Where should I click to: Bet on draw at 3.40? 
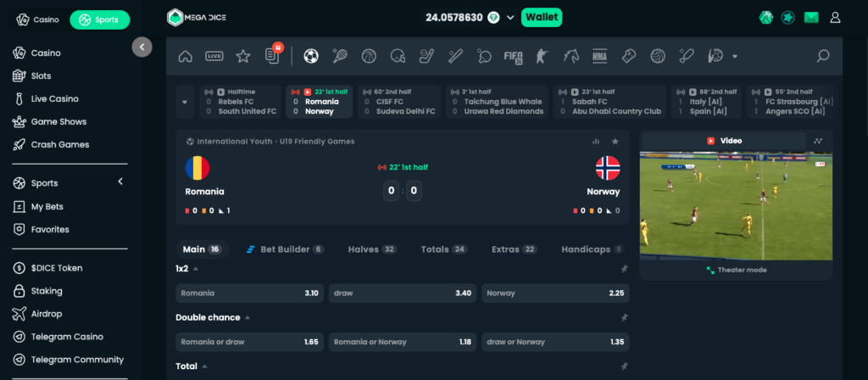coord(403,293)
